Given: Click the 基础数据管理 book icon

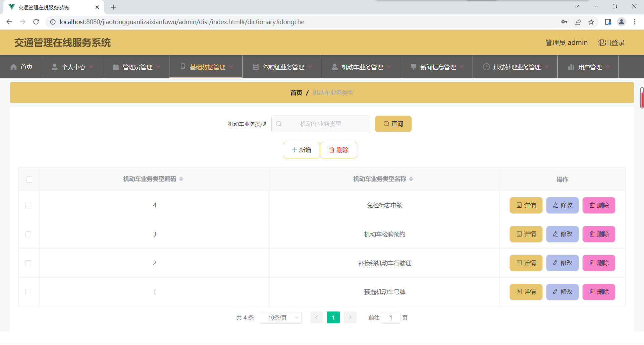Looking at the screenshot, I should point(183,67).
